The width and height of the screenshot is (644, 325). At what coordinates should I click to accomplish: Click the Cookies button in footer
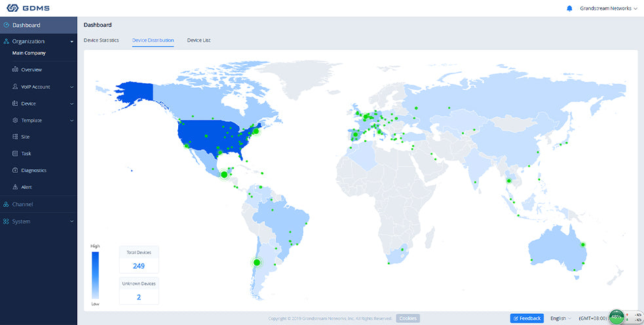coord(408,318)
